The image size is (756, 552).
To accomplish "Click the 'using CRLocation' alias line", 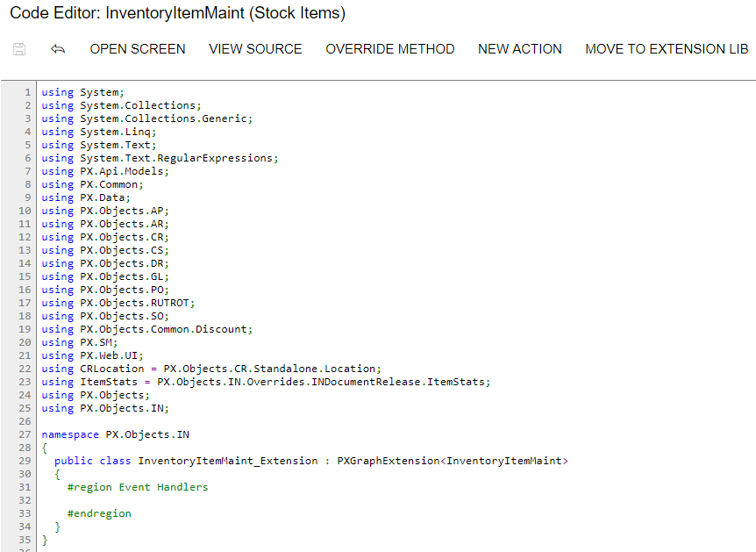I will click(211, 369).
